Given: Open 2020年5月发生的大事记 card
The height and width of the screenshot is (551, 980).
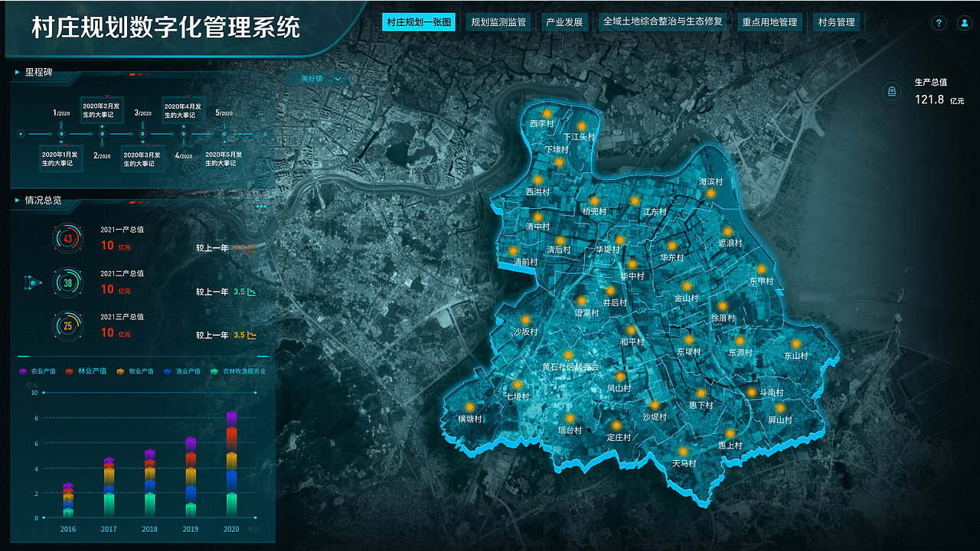Looking at the screenshot, I should tap(224, 158).
